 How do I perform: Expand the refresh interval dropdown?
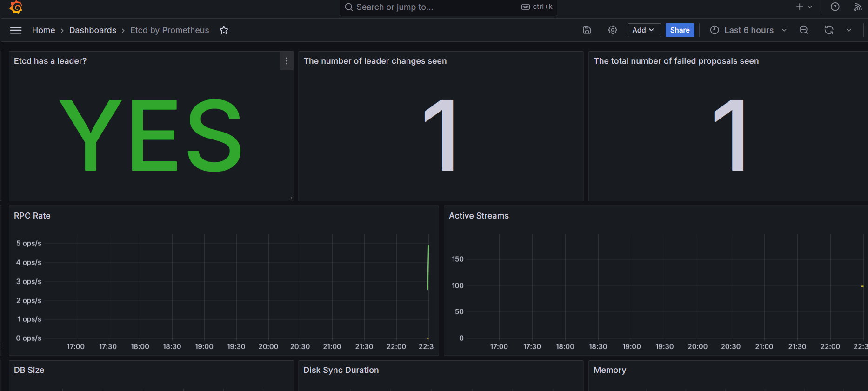pyautogui.click(x=849, y=30)
